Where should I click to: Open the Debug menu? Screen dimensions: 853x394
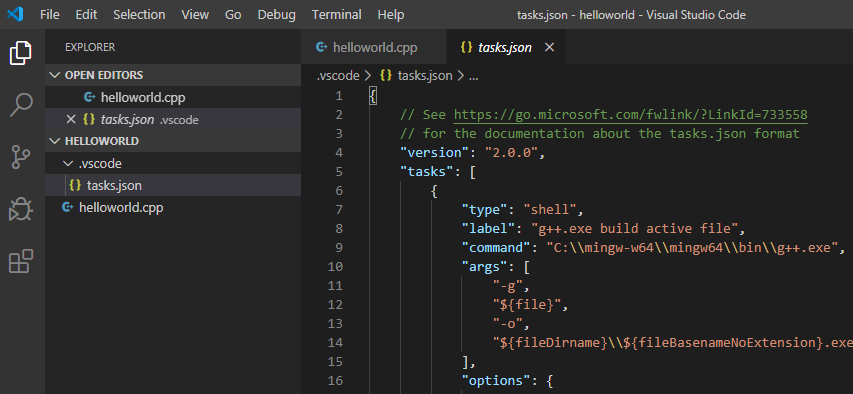click(276, 15)
